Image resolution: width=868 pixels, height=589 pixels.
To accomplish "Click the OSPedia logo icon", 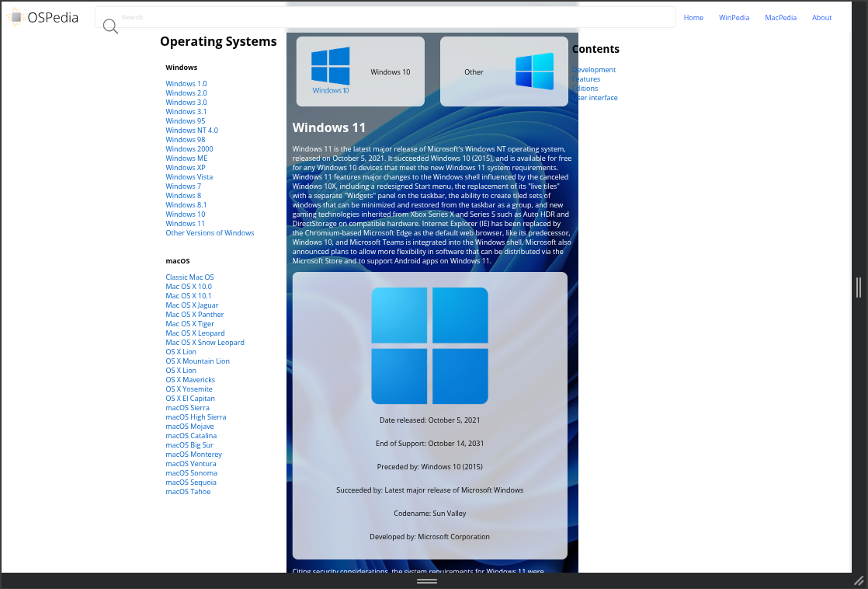I will coord(16,17).
